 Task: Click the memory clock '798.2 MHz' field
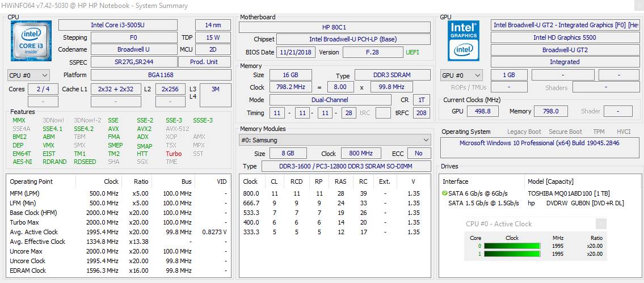click(x=291, y=87)
